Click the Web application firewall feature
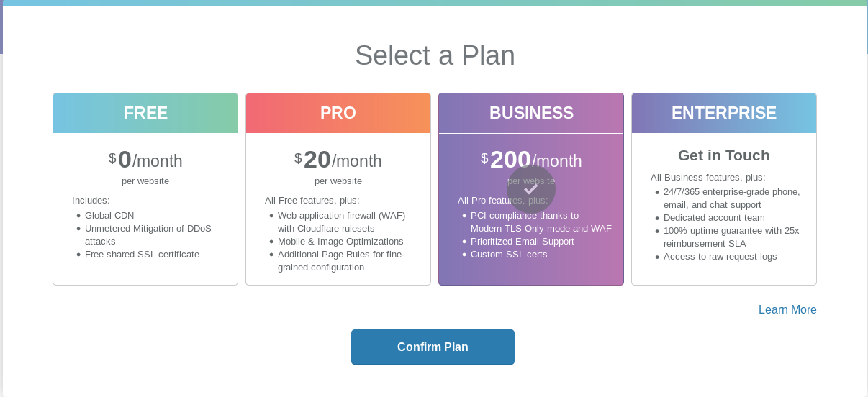Screen dimensions: 868x397 click(x=341, y=216)
